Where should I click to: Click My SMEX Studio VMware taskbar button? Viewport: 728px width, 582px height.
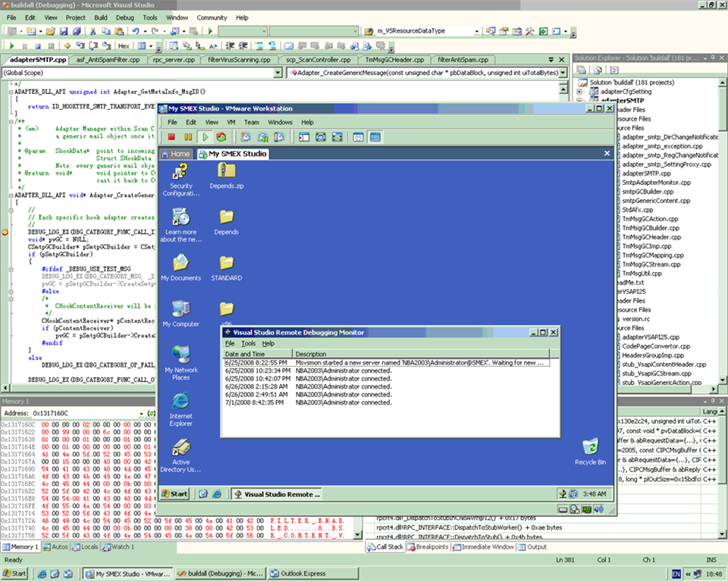[x=128, y=574]
